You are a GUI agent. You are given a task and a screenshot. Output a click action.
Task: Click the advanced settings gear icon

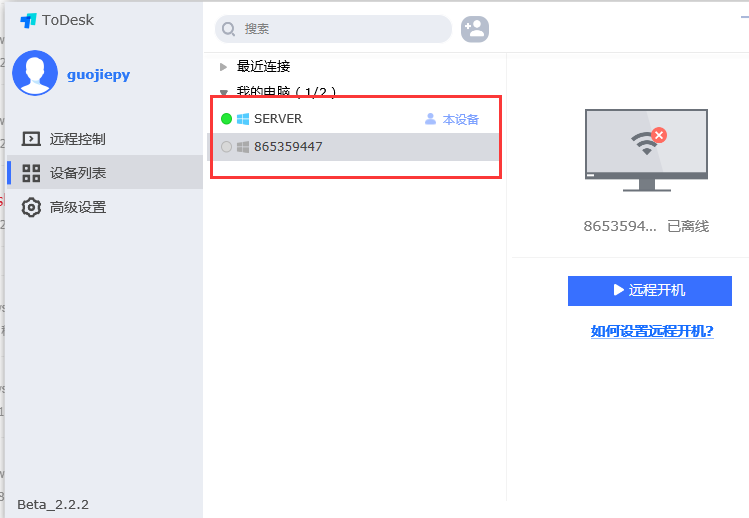[31, 207]
